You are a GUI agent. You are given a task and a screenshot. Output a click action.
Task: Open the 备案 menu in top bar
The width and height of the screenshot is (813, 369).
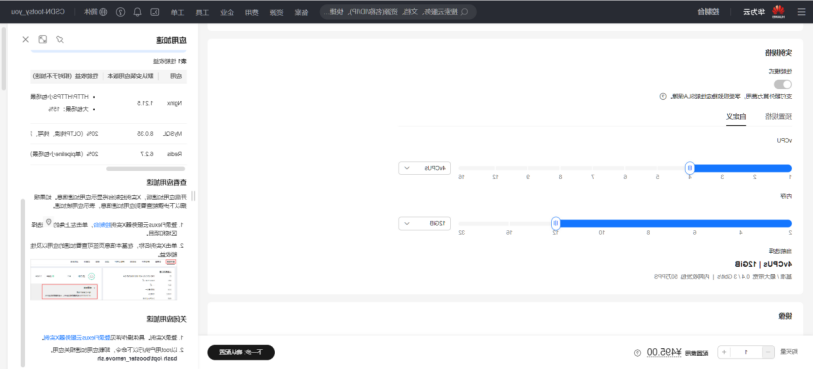click(301, 12)
